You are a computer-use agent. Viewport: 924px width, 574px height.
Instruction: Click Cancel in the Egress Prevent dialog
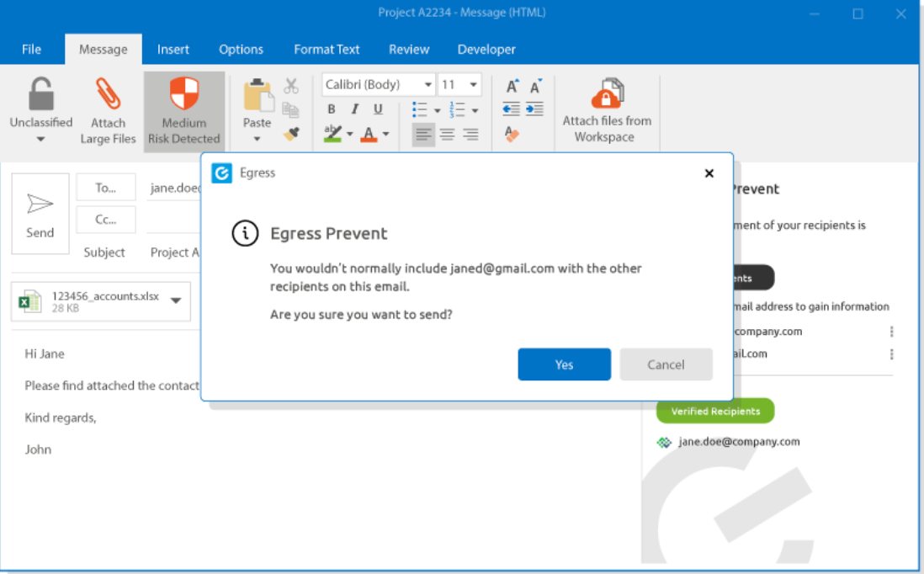(x=666, y=364)
